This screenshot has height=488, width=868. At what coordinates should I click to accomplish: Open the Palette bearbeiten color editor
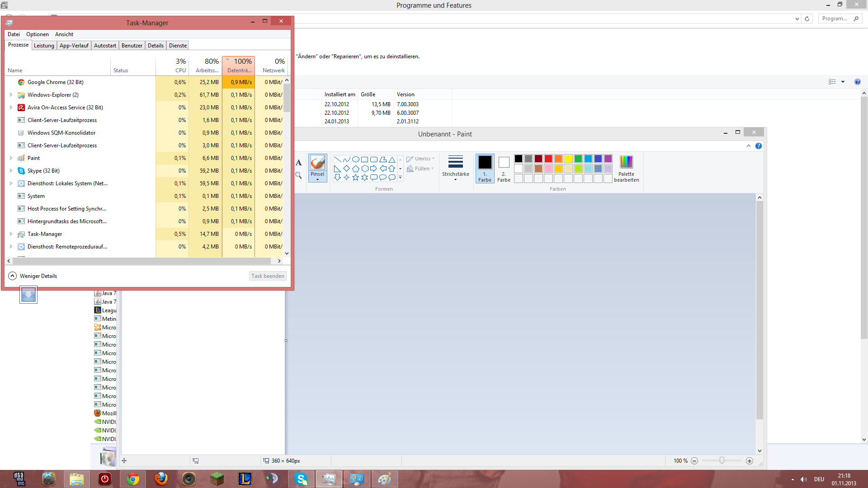[626, 169]
